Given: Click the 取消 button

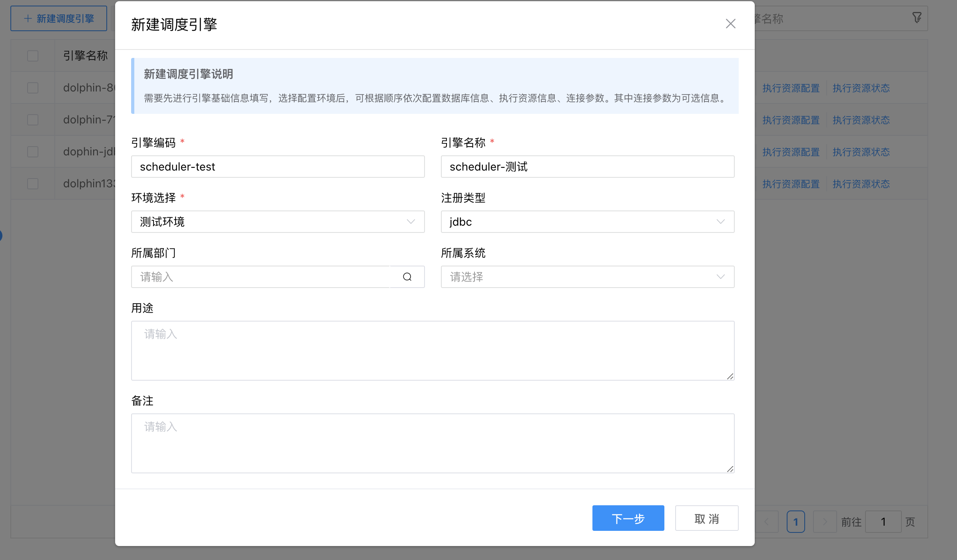Looking at the screenshot, I should 706,518.
